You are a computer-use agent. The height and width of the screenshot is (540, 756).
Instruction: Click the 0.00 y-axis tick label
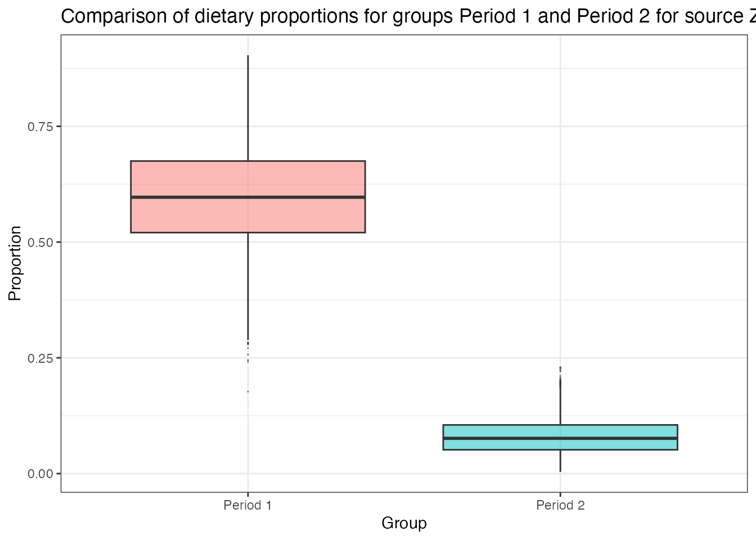pos(40,474)
